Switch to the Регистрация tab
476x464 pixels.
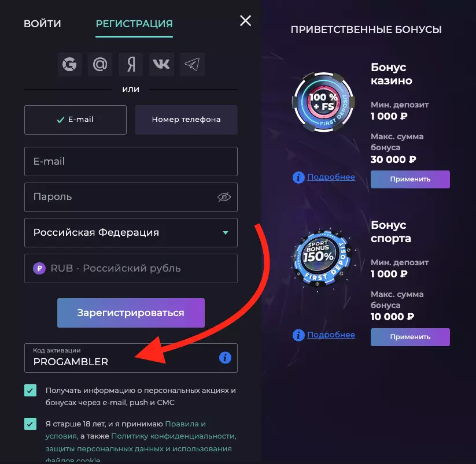(134, 24)
